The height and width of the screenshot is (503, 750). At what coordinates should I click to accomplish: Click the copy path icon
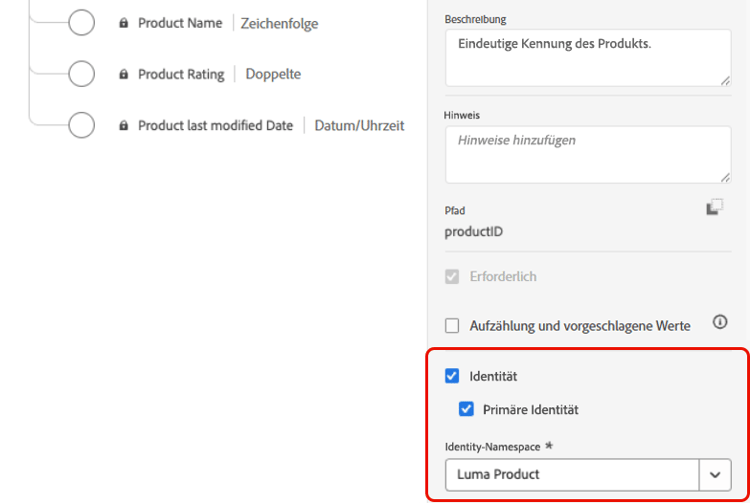point(714,207)
